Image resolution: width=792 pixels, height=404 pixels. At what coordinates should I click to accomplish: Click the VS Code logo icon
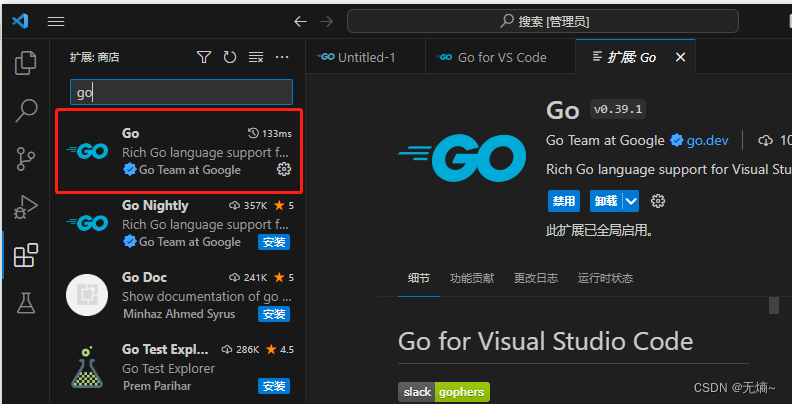click(x=20, y=21)
